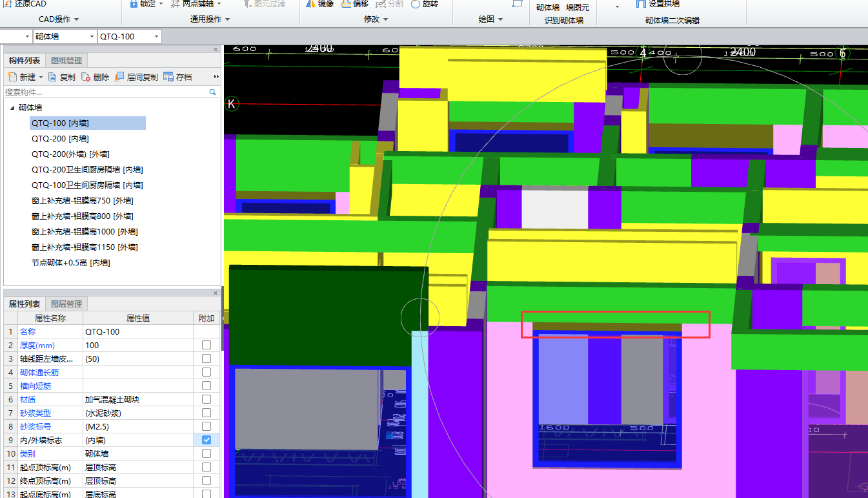Select 窗上补充墙-铝膜高800 [外墙]

click(x=83, y=216)
